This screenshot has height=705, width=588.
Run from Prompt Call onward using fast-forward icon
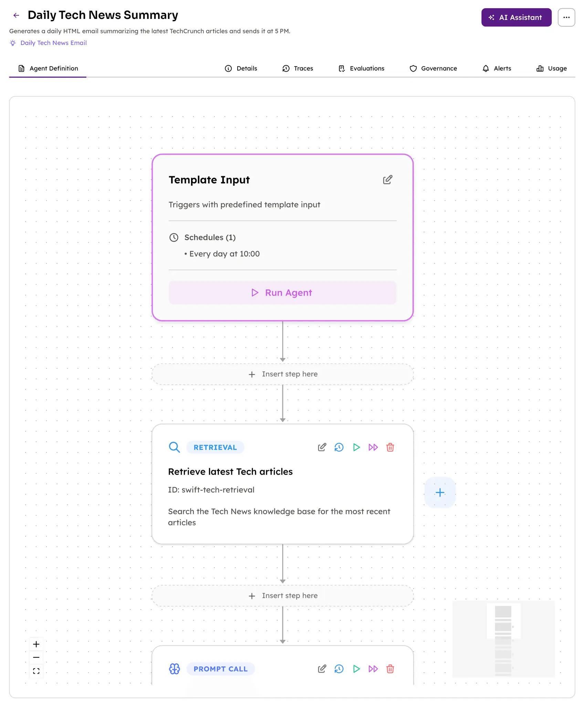[x=373, y=669]
